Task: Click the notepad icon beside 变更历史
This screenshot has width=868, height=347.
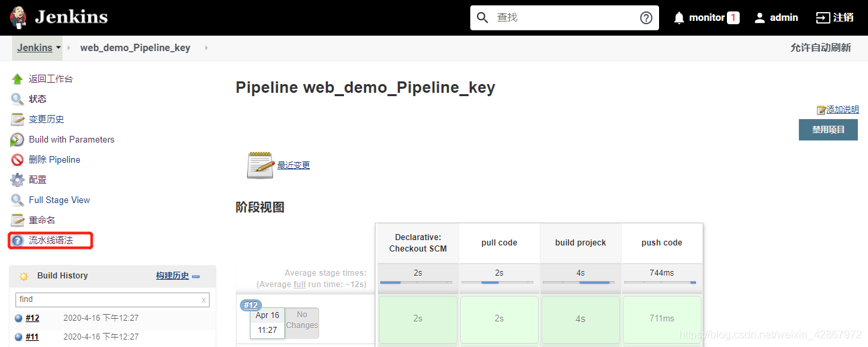Action: (x=17, y=119)
